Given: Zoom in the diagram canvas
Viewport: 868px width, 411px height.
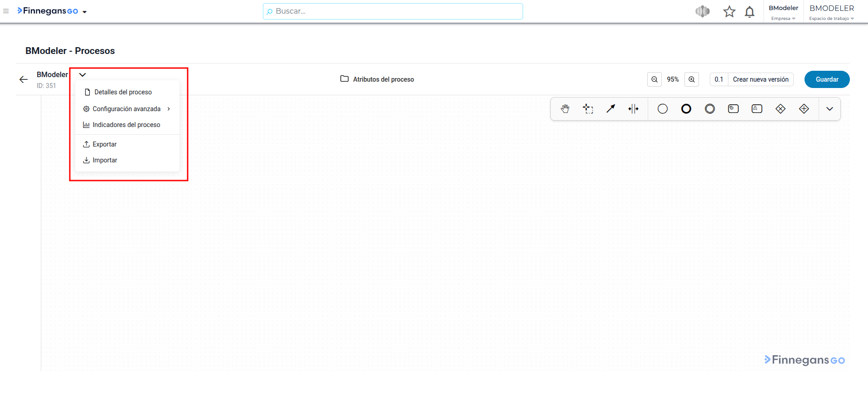Looking at the screenshot, I should click(x=692, y=79).
